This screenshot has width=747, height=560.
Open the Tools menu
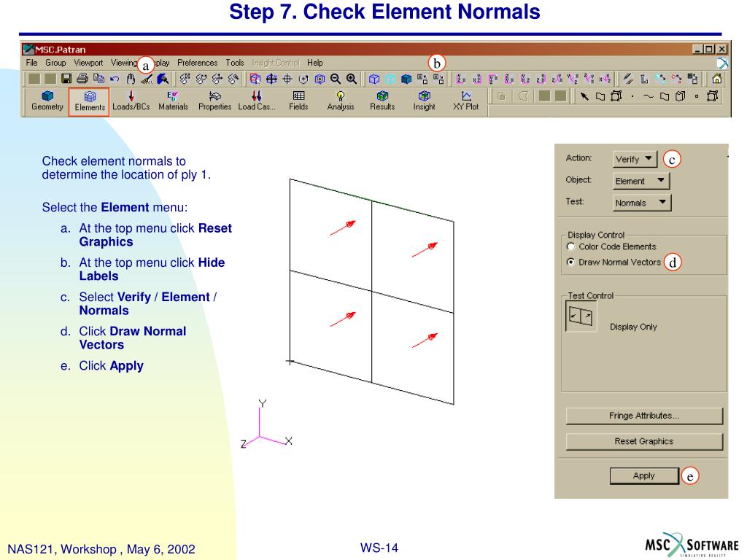[235, 63]
